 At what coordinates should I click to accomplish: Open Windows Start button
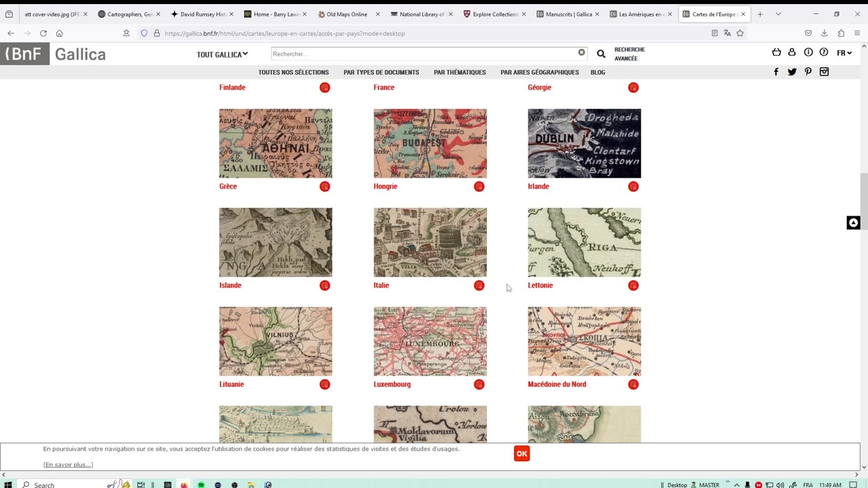(8, 485)
